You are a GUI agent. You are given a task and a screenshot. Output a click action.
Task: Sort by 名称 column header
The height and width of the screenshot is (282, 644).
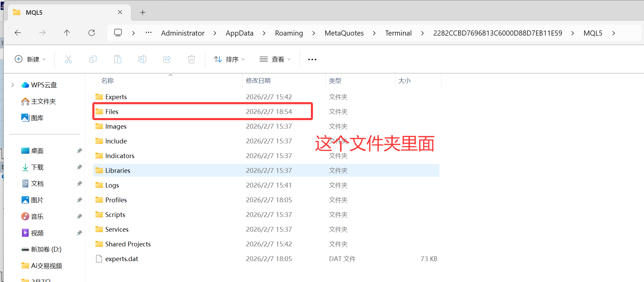click(x=107, y=81)
